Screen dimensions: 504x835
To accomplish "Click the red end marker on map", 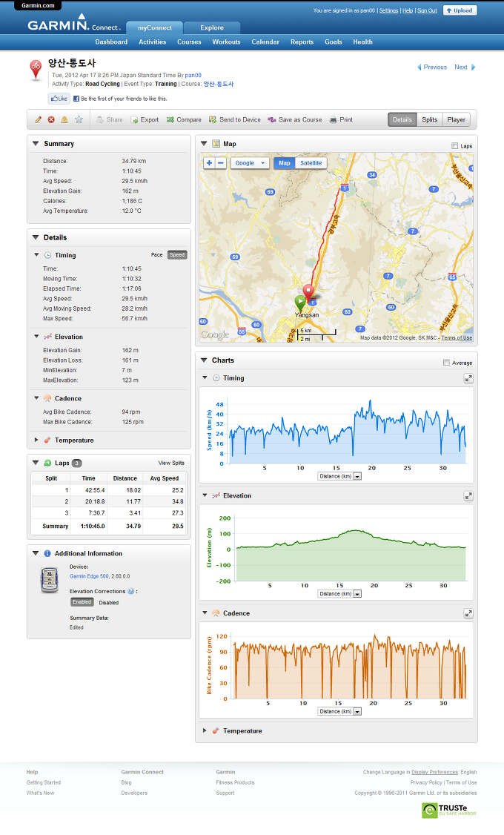I will 308,292.
